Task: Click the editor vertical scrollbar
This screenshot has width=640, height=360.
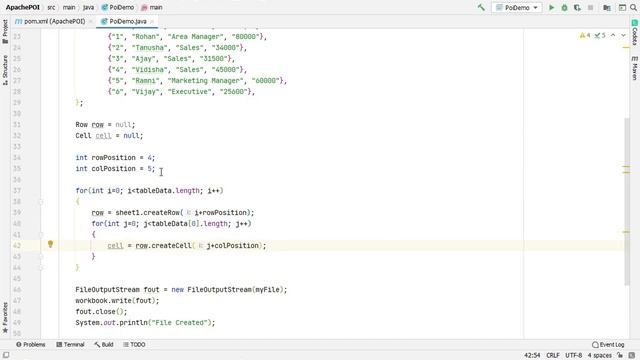Action: pos(627,202)
